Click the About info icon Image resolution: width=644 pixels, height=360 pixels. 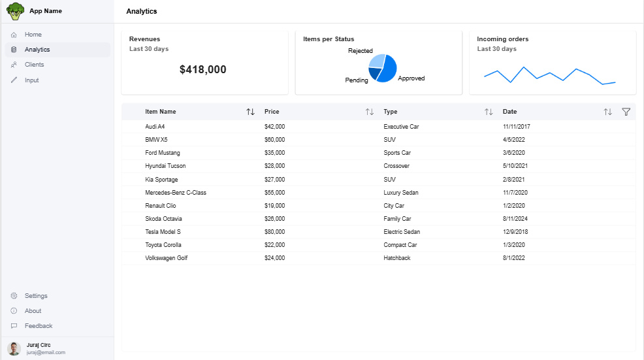pyautogui.click(x=14, y=311)
